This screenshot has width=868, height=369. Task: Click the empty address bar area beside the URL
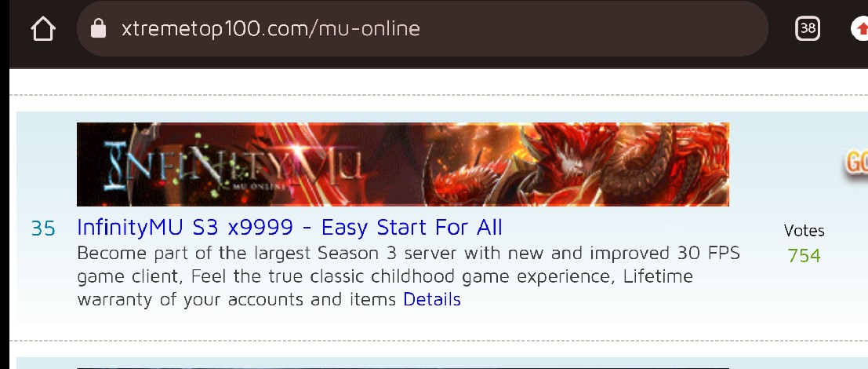pyautogui.click(x=592, y=28)
